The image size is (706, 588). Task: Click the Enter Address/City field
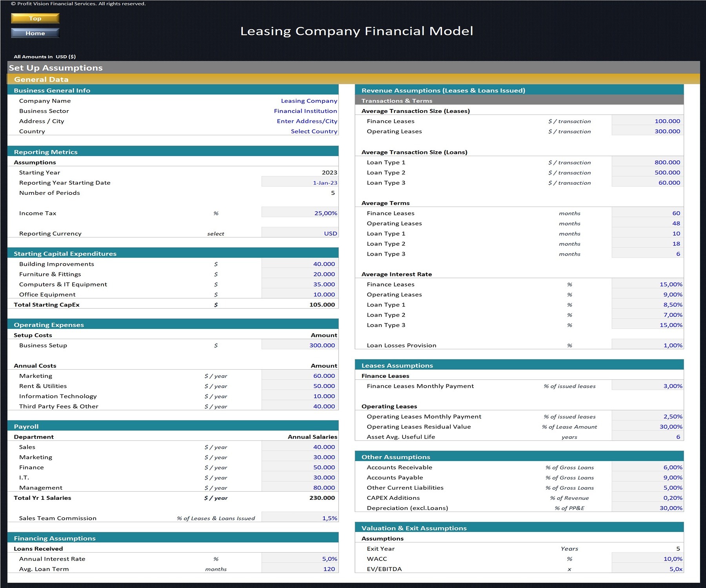[x=308, y=121]
